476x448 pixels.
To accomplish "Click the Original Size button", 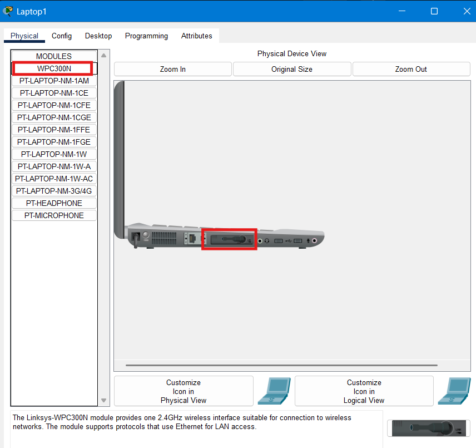I will (292, 69).
